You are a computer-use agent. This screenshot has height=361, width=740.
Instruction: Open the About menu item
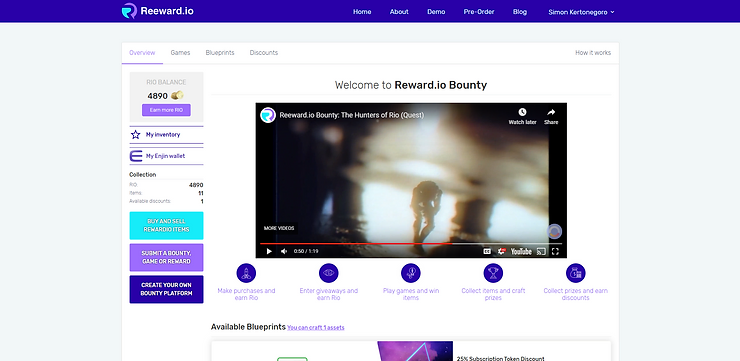(x=399, y=12)
